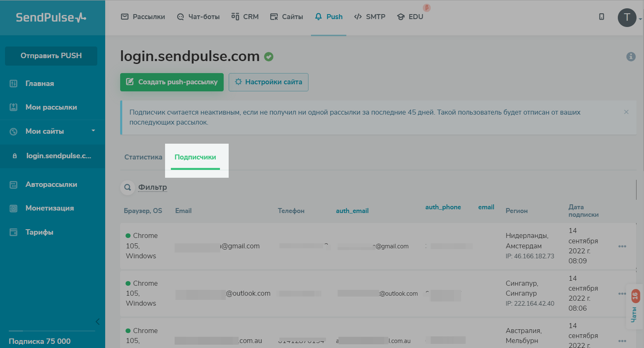Dismiss the inactive subscriber notice
644x348 pixels.
click(626, 112)
